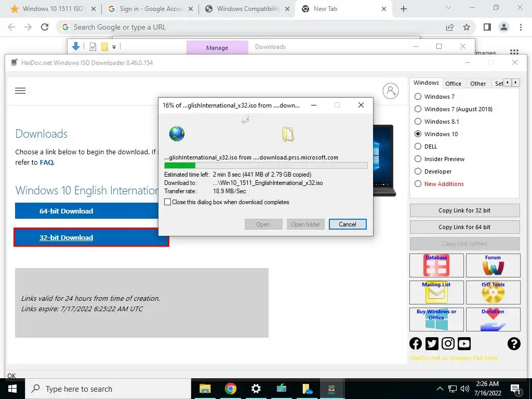532x399 pixels.
Task: Open HeiDoc.net vs. Amazon Full Story link
Action: click(454, 358)
